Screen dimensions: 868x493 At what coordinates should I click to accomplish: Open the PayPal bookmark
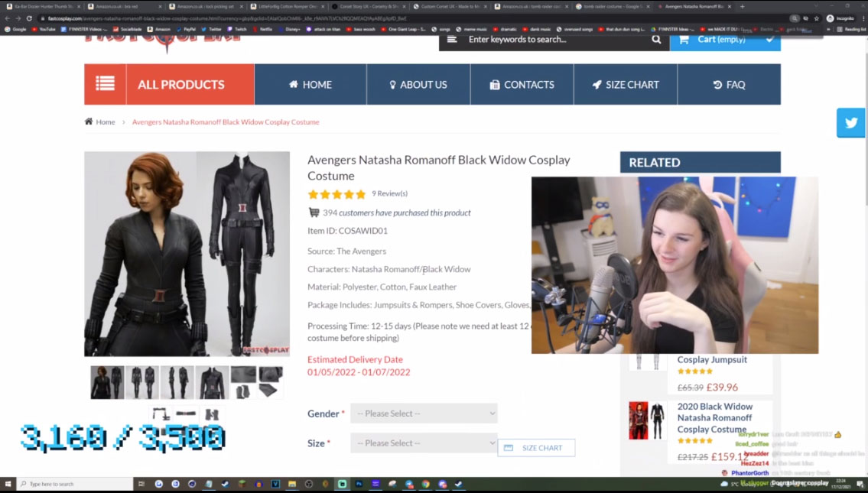pos(186,29)
